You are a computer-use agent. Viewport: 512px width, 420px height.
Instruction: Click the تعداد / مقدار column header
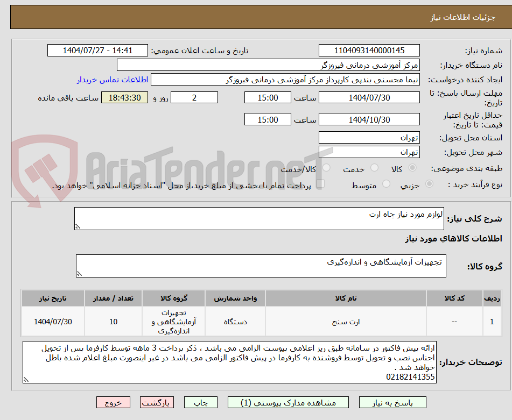coord(113,298)
